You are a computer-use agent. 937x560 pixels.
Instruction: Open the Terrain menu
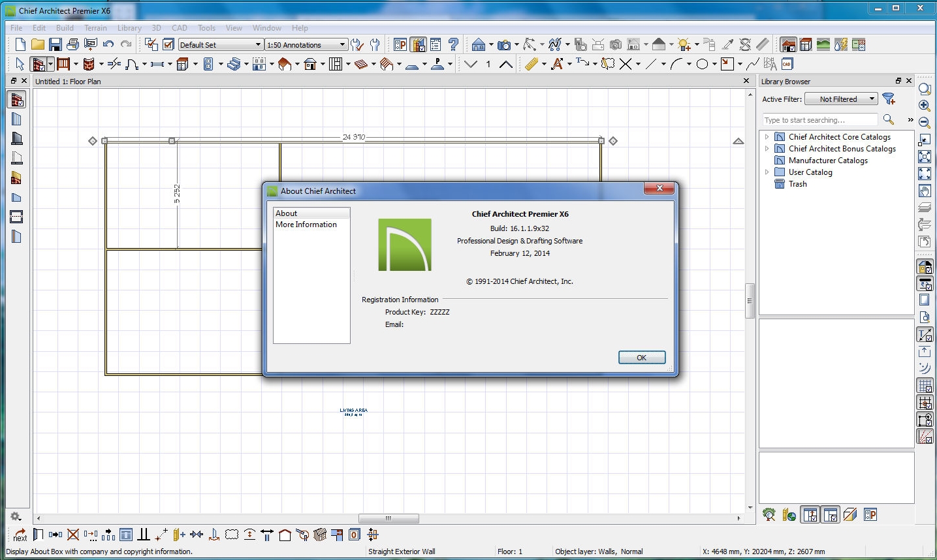[95, 28]
